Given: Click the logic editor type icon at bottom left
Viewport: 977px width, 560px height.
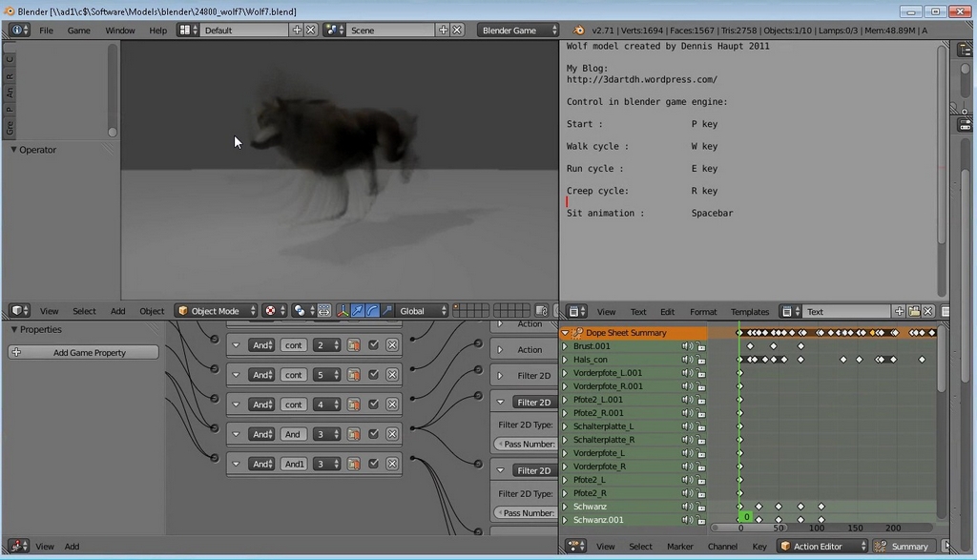Looking at the screenshot, I should click(x=19, y=547).
